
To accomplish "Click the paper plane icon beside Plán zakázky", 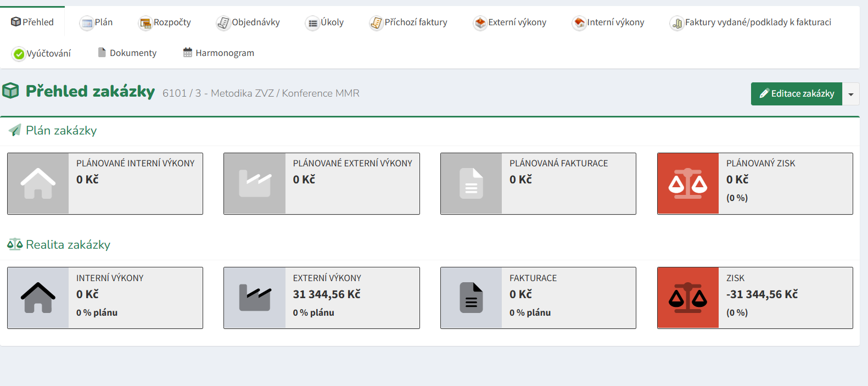I will click(15, 131).
